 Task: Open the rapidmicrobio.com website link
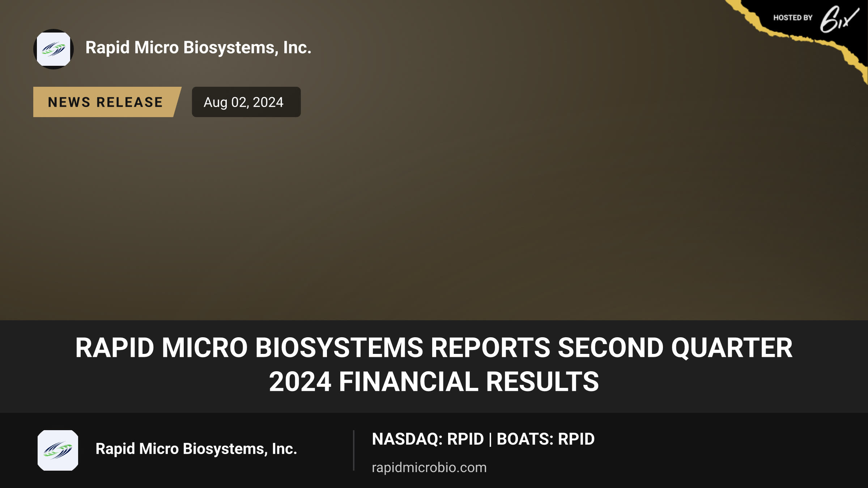coord(429,468)
